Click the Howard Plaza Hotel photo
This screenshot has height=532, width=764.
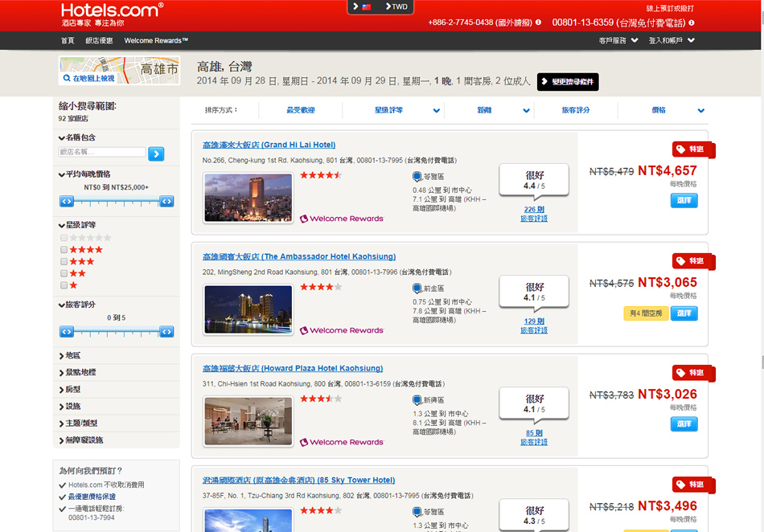(249, 421)
